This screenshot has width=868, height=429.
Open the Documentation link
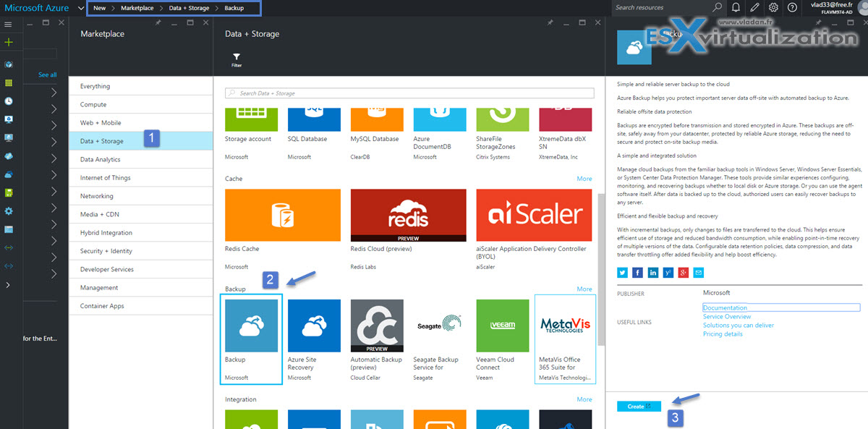pyautogui.click(x=725, y=307)
